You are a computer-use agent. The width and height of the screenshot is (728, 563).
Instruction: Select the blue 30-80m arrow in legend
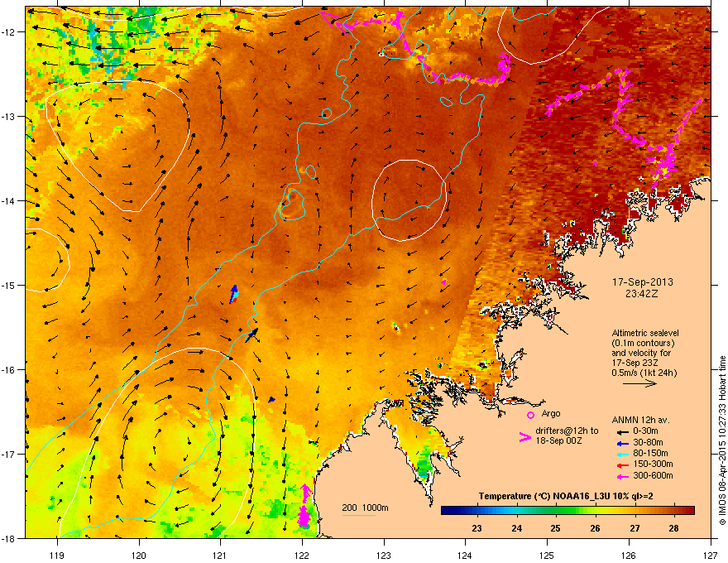click(621, 443)
